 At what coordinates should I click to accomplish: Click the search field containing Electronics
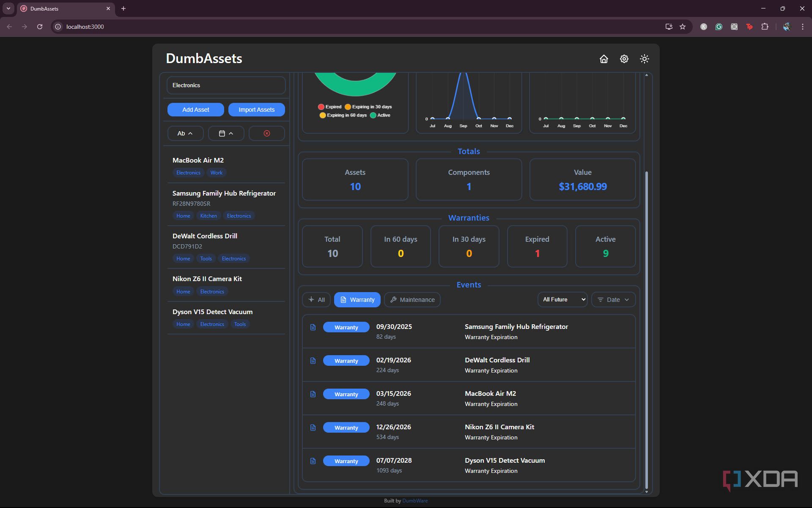226,85
